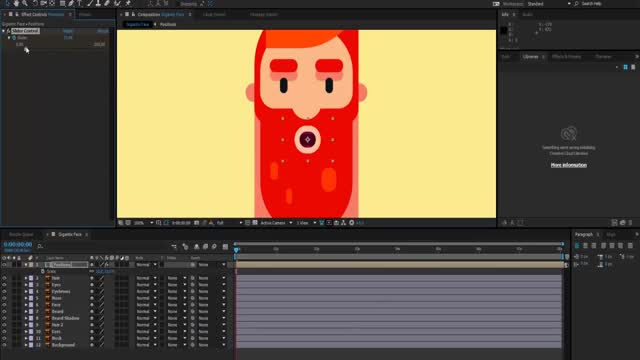Image resolution: width=640 pixels, height=360 pixels.
Task: Open the Workspace Standard dropdown
Action: point(549,4)
